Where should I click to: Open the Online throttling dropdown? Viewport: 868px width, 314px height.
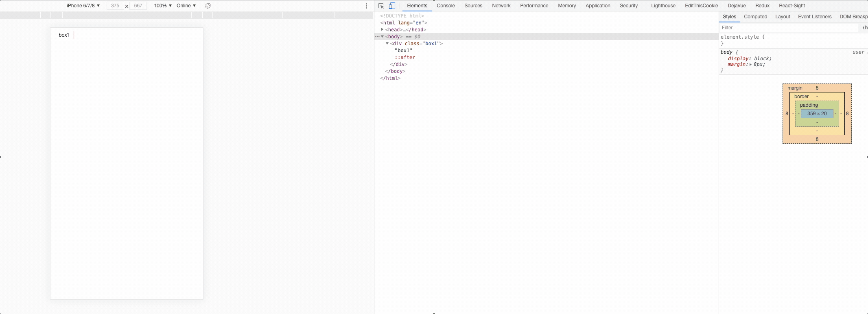click(186, 6)
